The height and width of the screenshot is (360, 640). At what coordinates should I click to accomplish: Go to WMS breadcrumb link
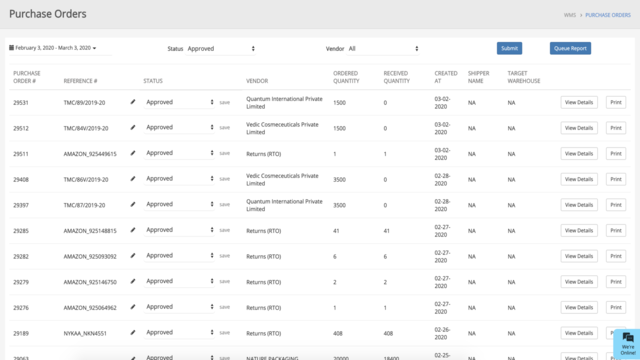pos(569,15)
